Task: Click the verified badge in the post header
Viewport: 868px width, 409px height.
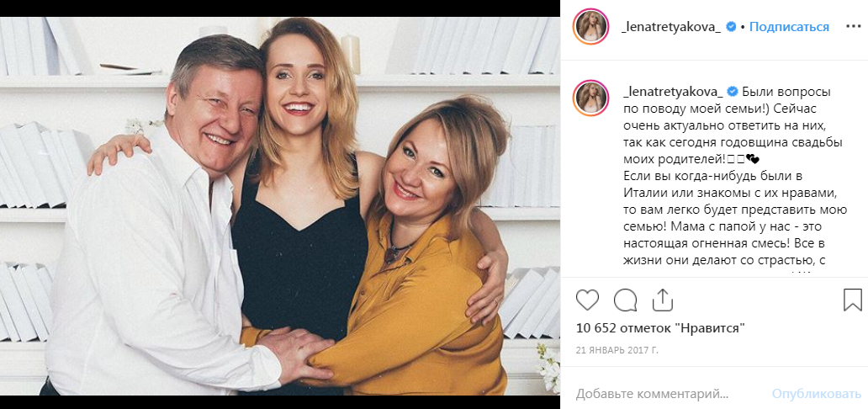Action: pyautogui.click(x=732, y=27)
